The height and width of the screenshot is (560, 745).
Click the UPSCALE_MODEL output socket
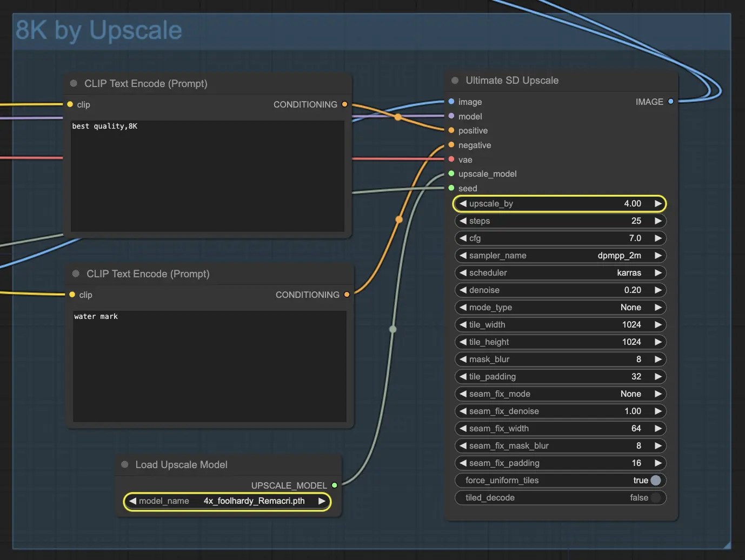tap(335, 485)
